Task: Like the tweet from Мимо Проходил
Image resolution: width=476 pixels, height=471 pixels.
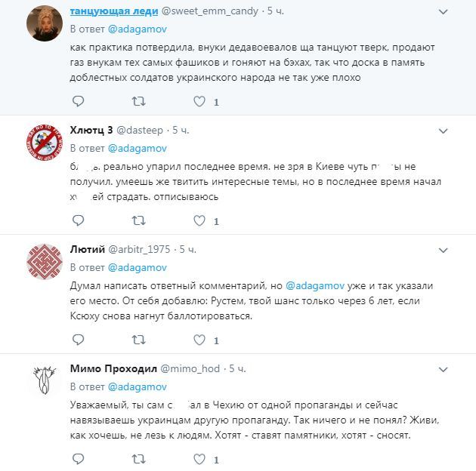Action: point(199,458)
